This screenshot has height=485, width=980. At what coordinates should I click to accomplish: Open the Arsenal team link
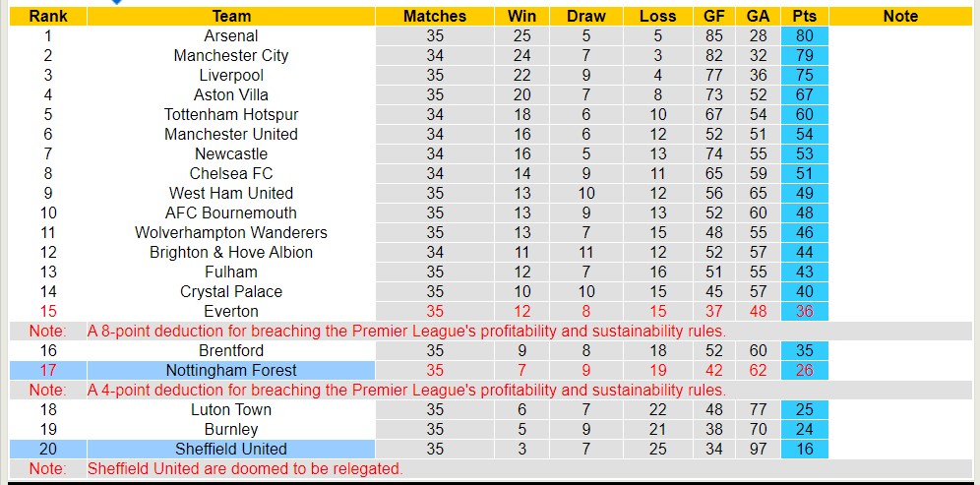click(231, 35)
